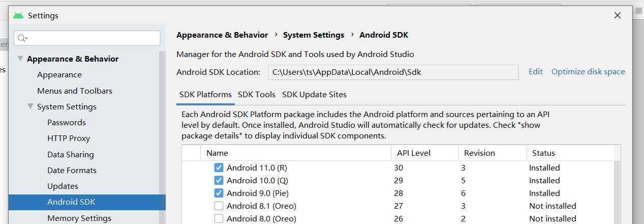Open Date Formats settings

(x=72, y=170)
